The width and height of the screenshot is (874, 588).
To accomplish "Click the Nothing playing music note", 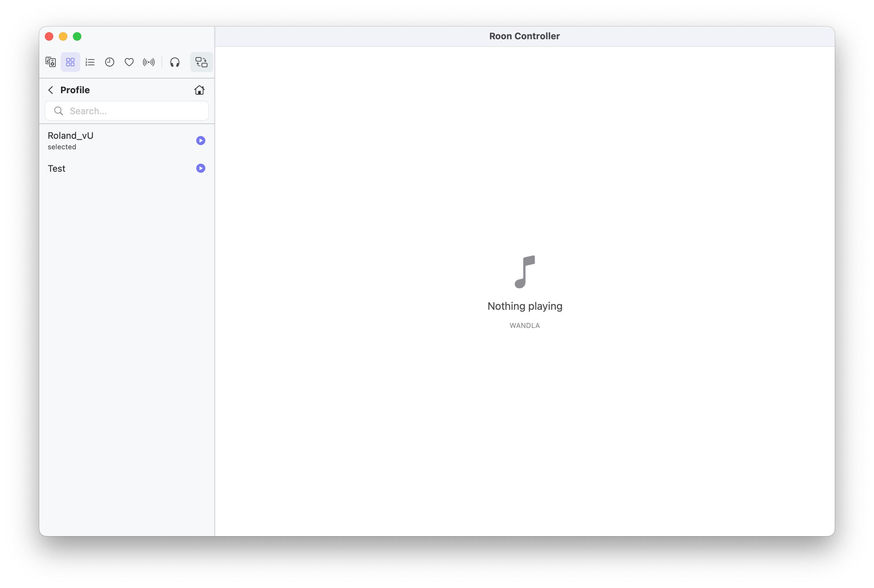I will [524, 272].
